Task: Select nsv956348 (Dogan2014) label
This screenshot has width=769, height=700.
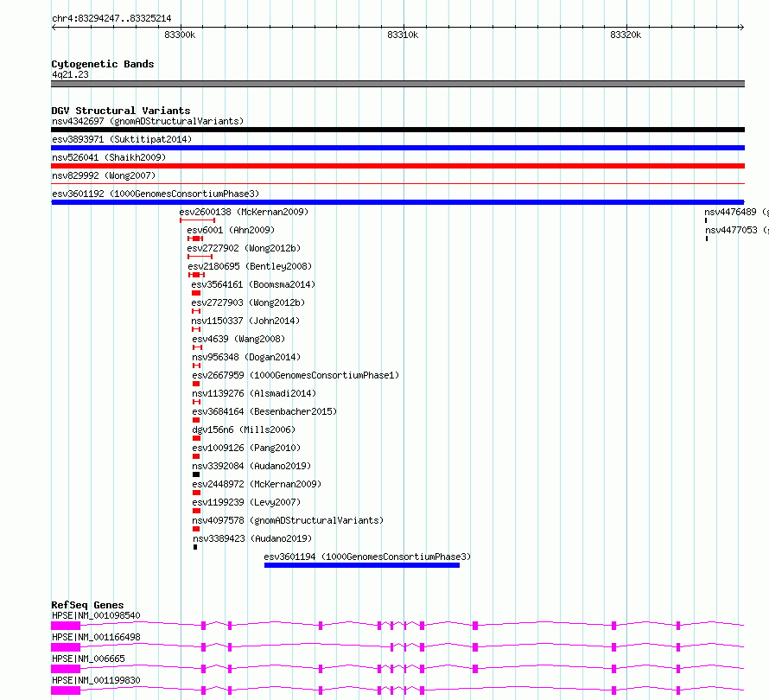Action: pyautogui.click(x=246, y=357)
